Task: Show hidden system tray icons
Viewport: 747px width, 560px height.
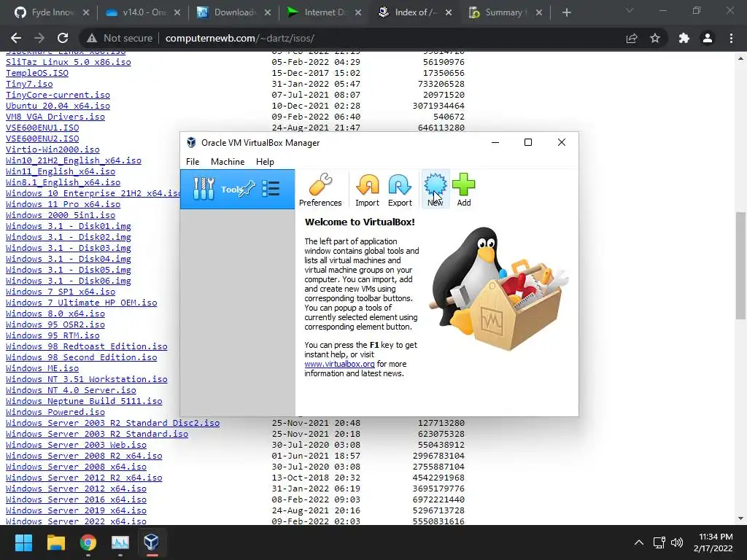Action: (639, 542)
